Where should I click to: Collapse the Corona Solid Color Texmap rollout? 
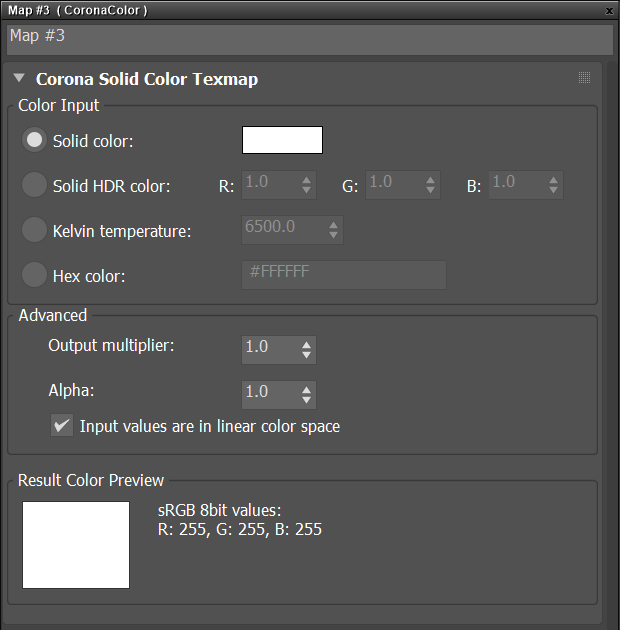(x=19, y=78)
